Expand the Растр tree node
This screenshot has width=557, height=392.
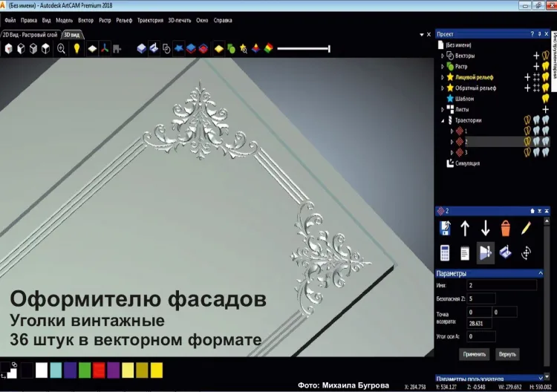[443, 66]
